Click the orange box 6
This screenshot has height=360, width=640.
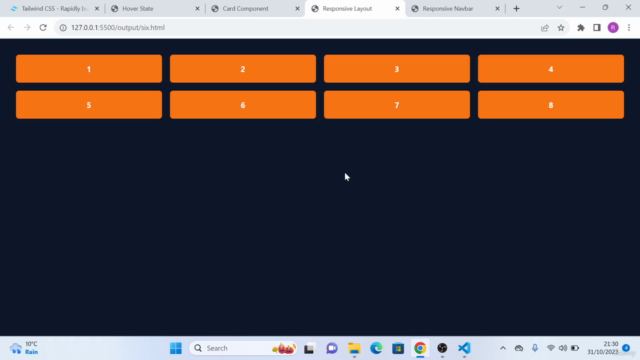[243, 105]
